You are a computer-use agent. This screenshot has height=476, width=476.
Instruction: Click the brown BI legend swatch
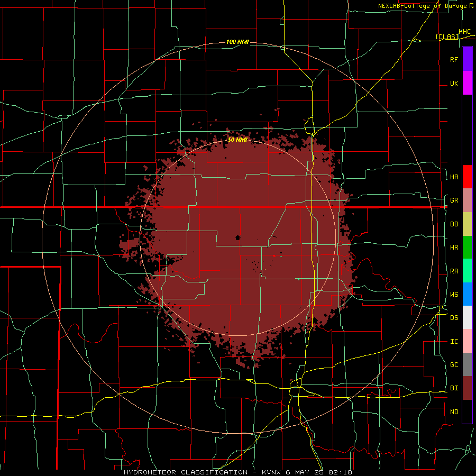pyautogui.click(x=467, y=388)
